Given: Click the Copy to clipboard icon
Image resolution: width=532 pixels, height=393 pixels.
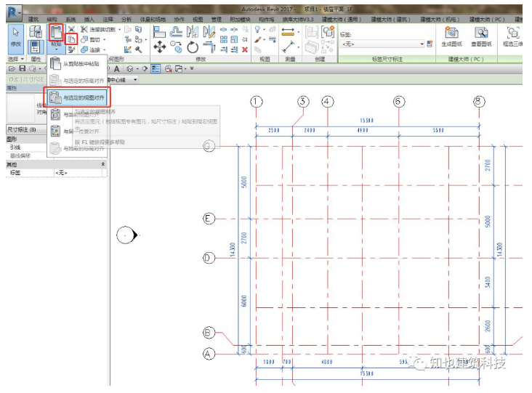Looking at the screenshot, I should pyautogui.click(x=71, y=39).
